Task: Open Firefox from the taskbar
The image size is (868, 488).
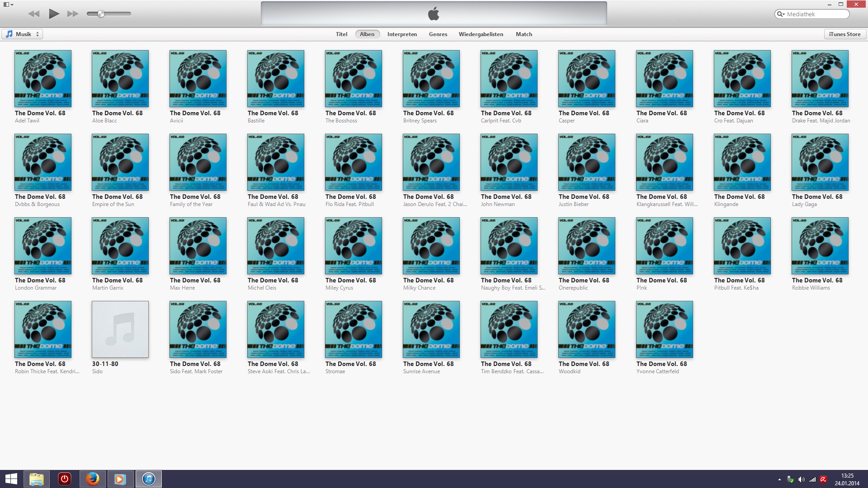Action: (x=93, y=479)
